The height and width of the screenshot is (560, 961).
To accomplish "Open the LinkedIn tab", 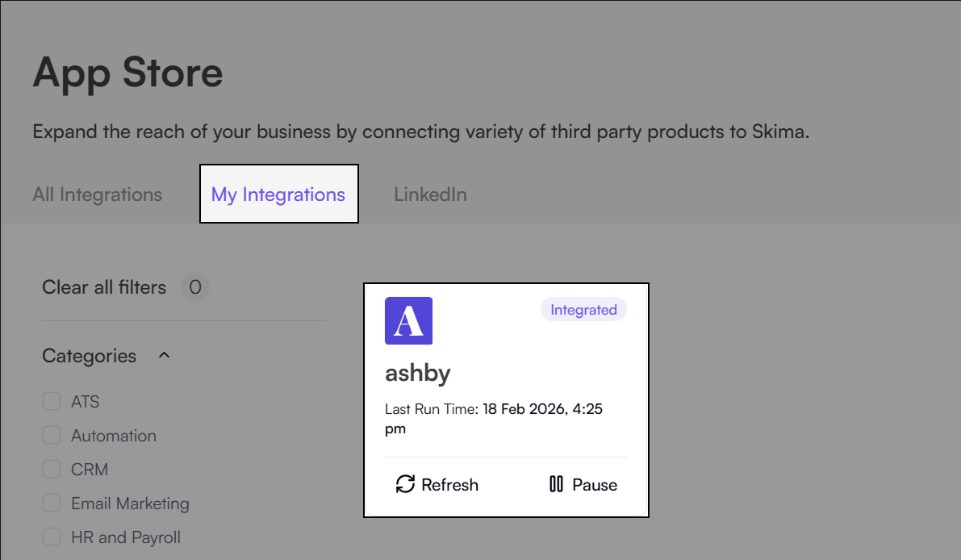I will [x=430, y=194].
